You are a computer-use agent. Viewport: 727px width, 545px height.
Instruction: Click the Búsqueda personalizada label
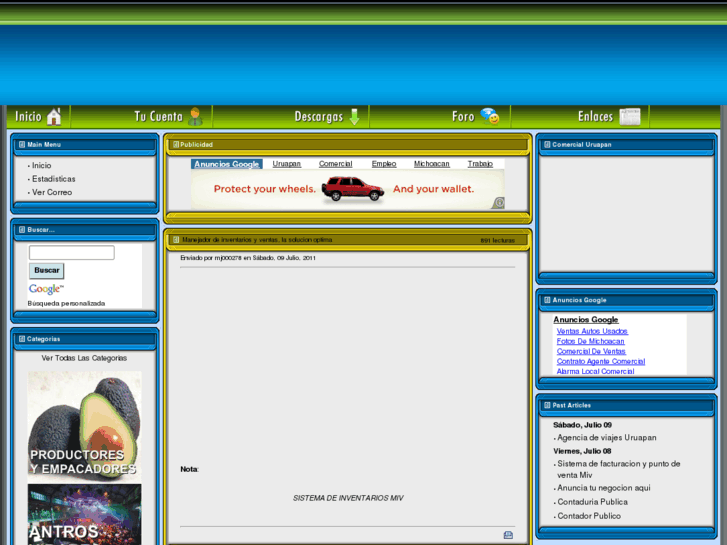(x=66, y=303)
